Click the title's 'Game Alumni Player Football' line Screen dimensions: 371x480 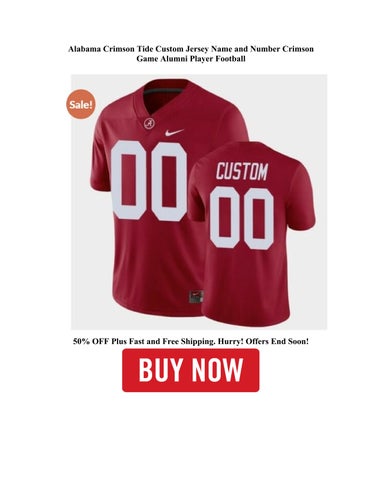(x=191, y=59)
